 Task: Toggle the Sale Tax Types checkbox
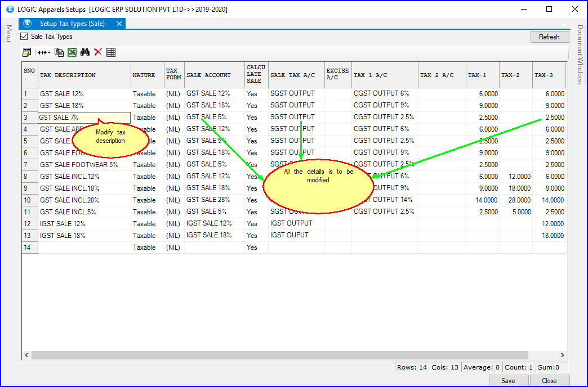(24, 37)
